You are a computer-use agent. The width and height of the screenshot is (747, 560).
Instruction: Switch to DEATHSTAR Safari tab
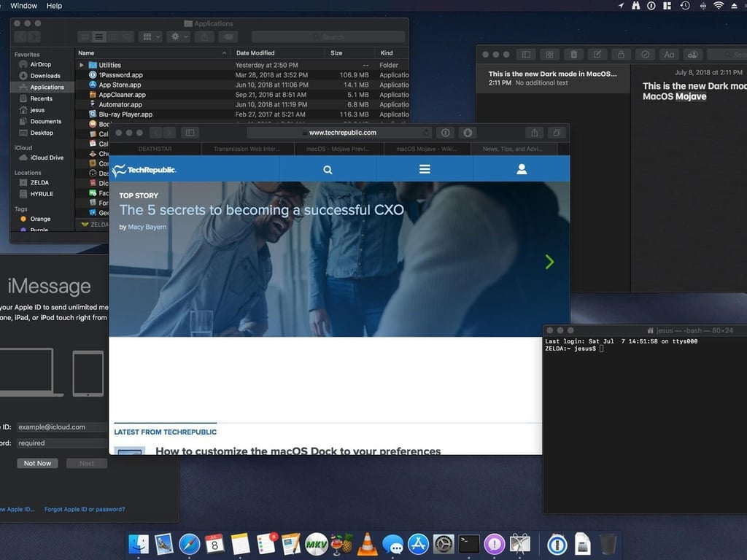pos(155,149)
